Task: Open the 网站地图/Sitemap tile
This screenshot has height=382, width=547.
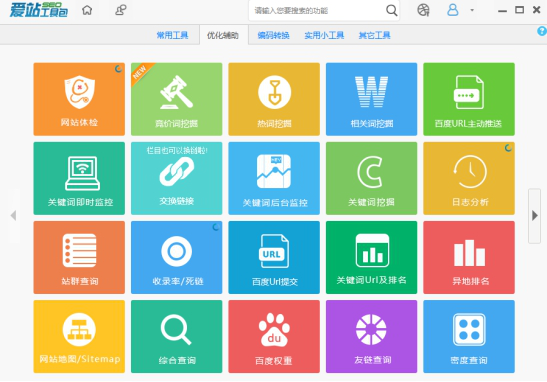Action: pos(79,337)
